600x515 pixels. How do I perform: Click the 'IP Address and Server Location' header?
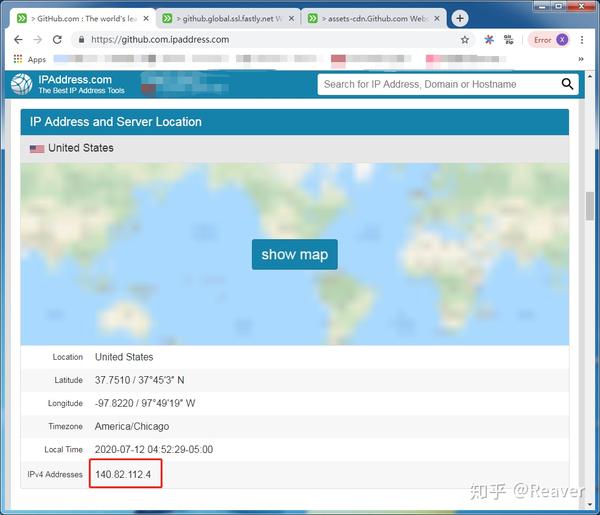pyautogui.click(x=116, y=122)
